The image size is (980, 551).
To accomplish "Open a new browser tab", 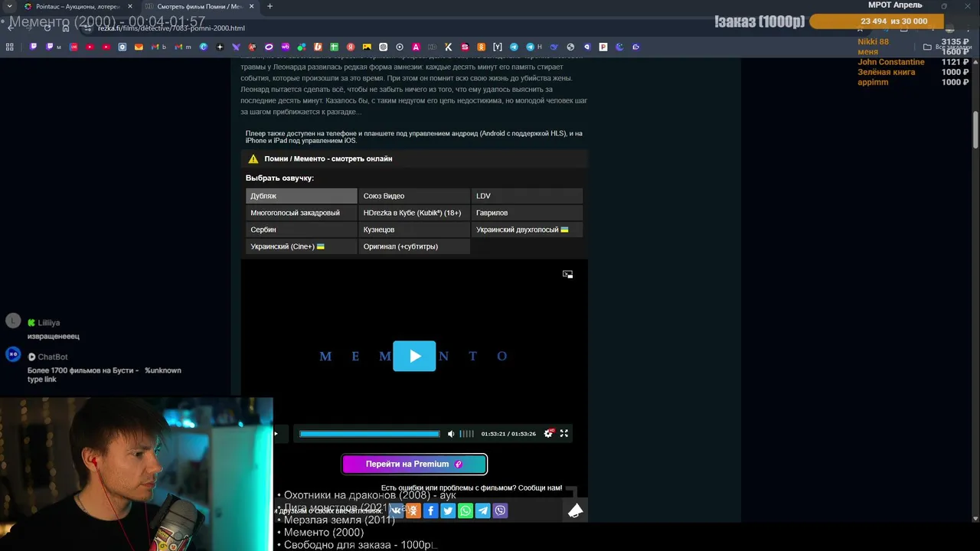I will [269, 6].
